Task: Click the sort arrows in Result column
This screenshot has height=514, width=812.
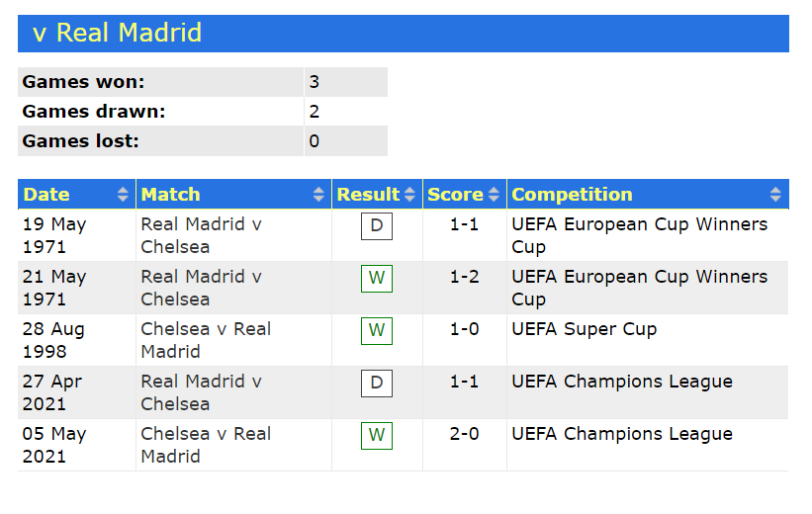Action: [x=409, y=195]
